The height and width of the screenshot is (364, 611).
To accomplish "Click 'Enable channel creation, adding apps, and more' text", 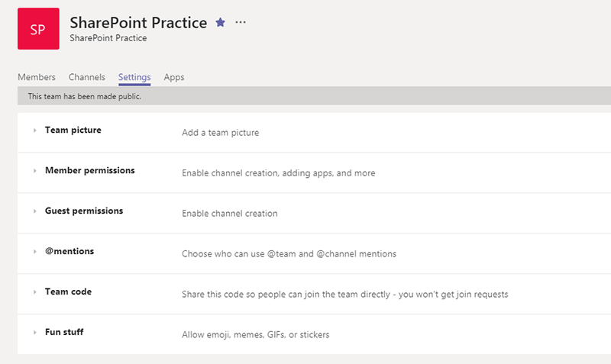I will click(278, 173).
